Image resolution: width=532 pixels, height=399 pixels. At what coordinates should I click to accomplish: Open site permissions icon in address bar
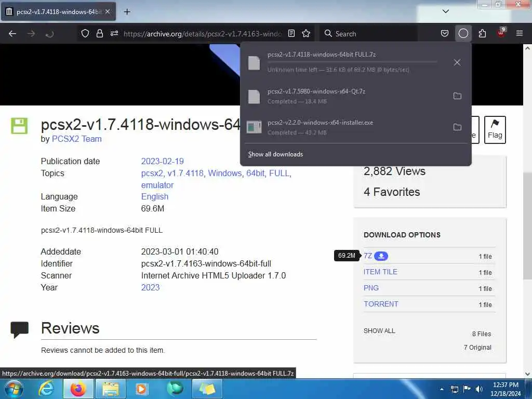114,33
